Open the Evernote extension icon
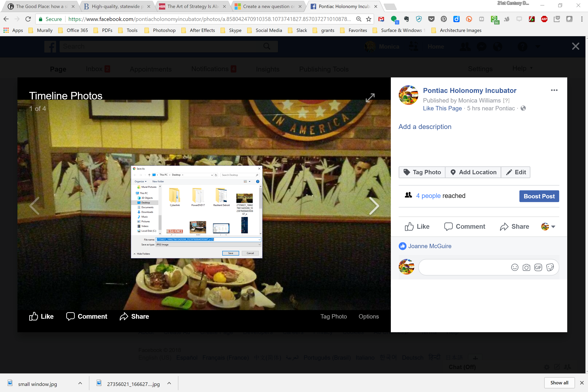The width and height of the screenshot is (588, 392). [x=406, y=19]
